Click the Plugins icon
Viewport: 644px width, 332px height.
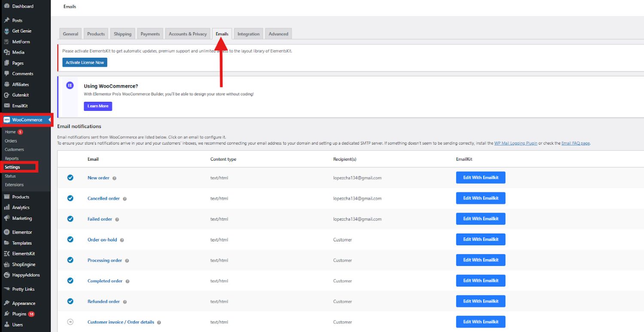pyautogui.click(x=7, y=314)
